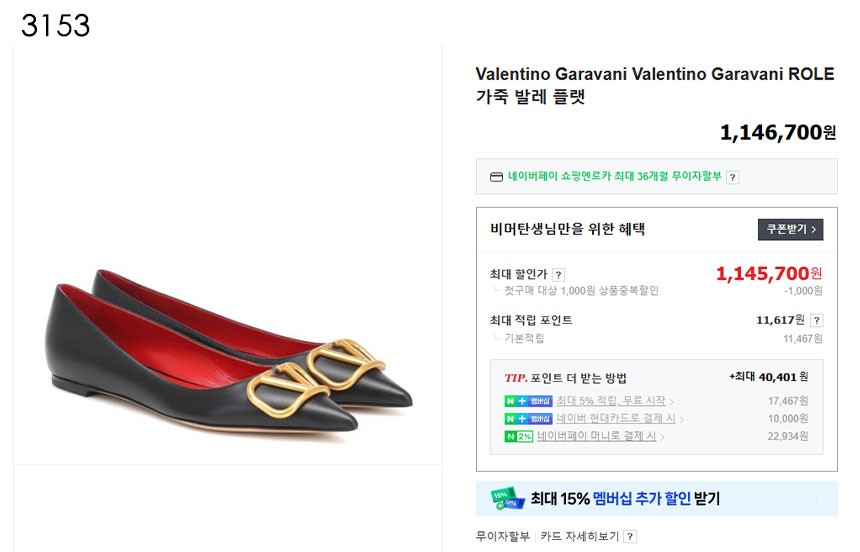Click the N+ 멤버십 badge on 현대카드 row
Viewport: 860px width, 552px height.
(x=528, y=418)
